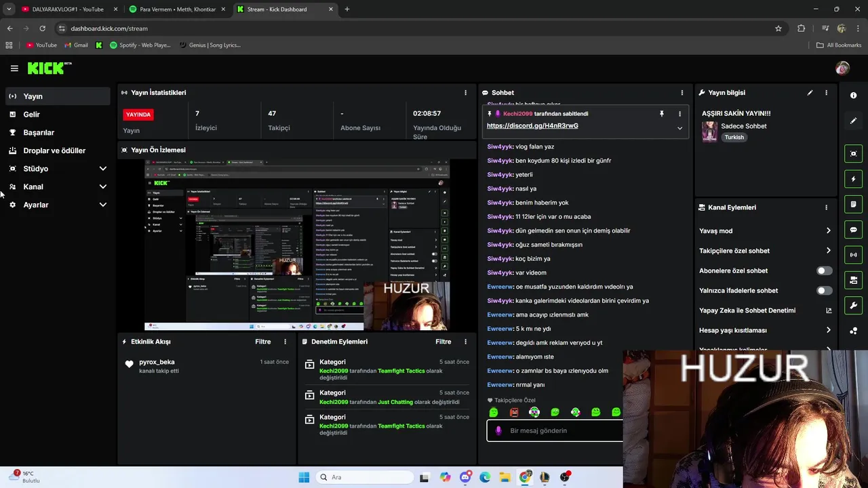Open pinned message three-dot options
This screenshot has height=488, width=868.
coord(679,114)
